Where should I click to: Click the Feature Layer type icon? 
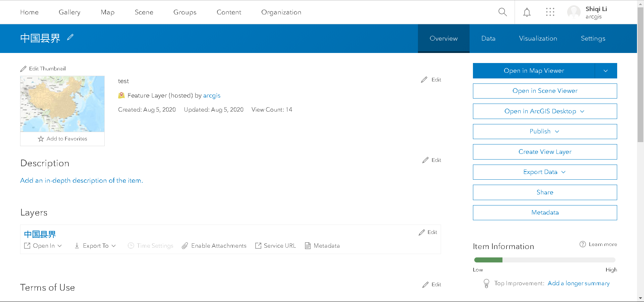coord(121,96)
